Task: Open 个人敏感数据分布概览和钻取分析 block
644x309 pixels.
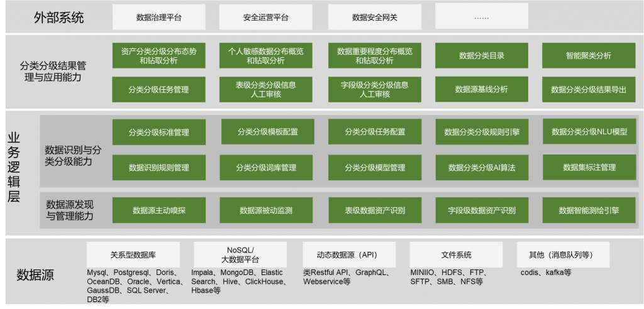Action: [x=266, y=56]
